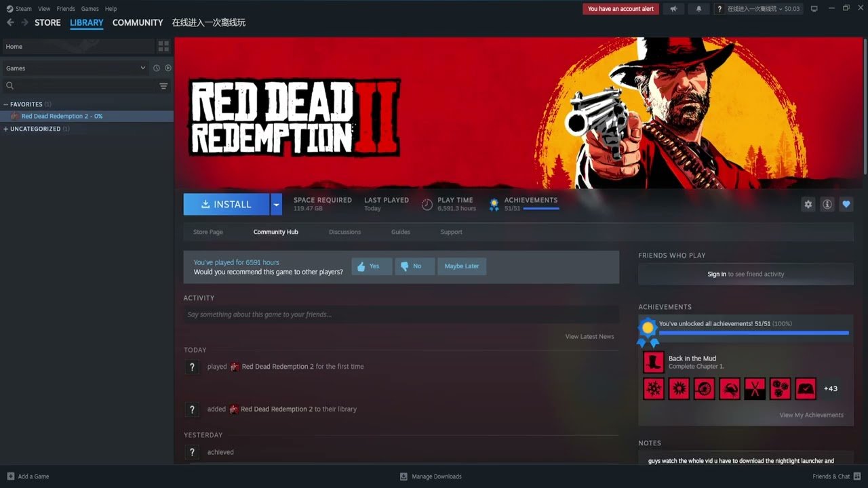Click the achievements 51/51 bar in the header
868x488 pixels.
(x=541, y=208)
